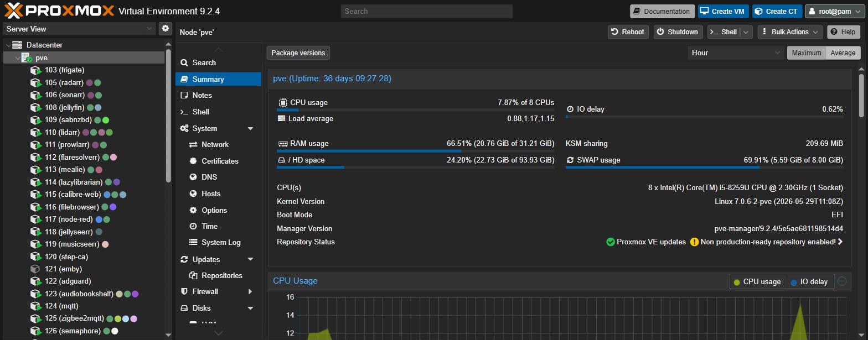Reboot the pve node

628,32
